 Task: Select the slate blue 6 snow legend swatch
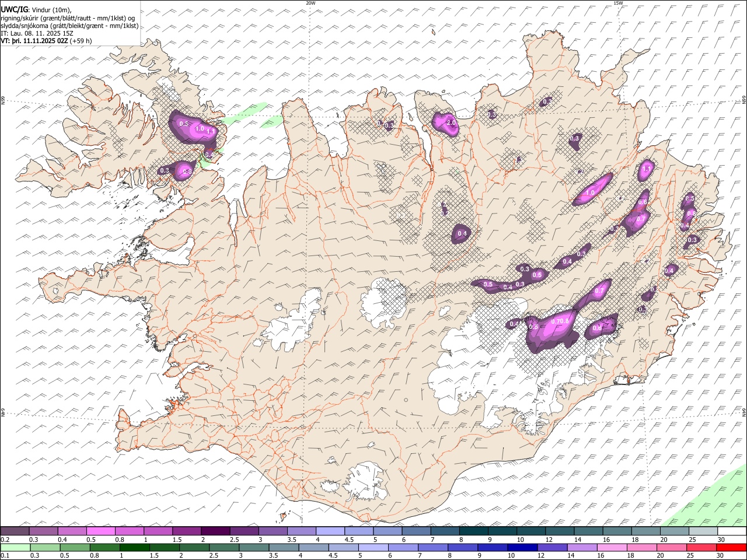417,531
